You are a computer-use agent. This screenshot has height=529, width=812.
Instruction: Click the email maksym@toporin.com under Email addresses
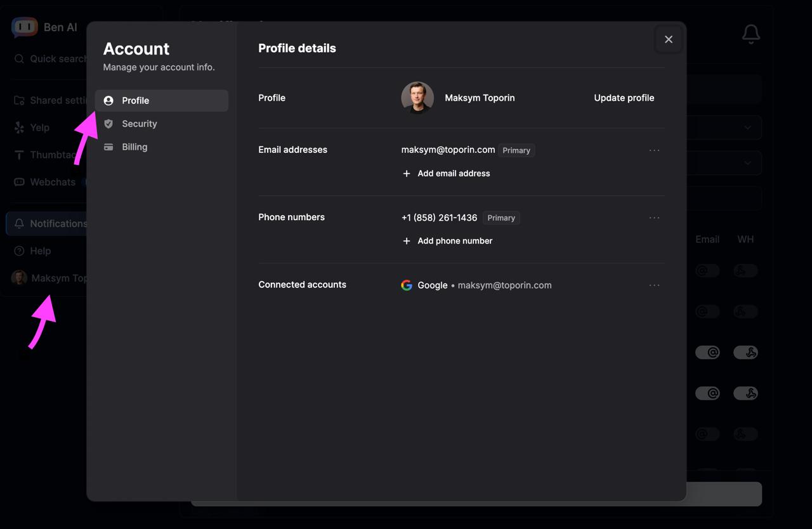pyautogui.click(x=448, y=150)
